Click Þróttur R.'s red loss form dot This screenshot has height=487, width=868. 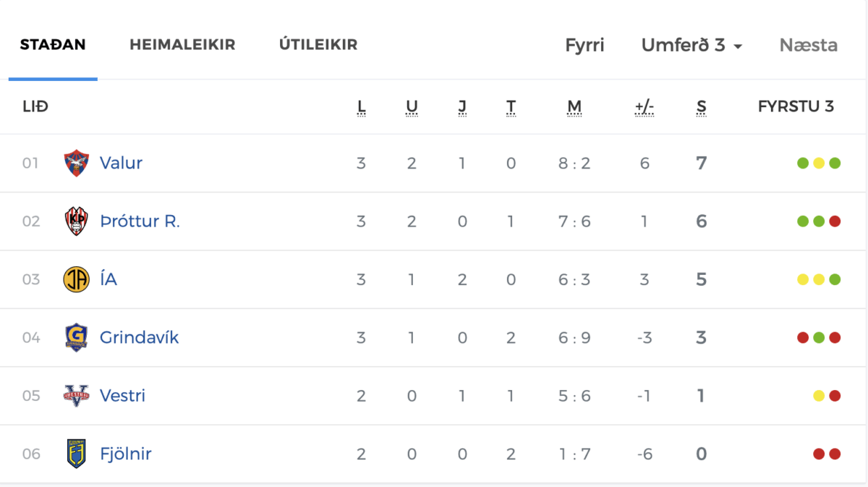point(835,221)
